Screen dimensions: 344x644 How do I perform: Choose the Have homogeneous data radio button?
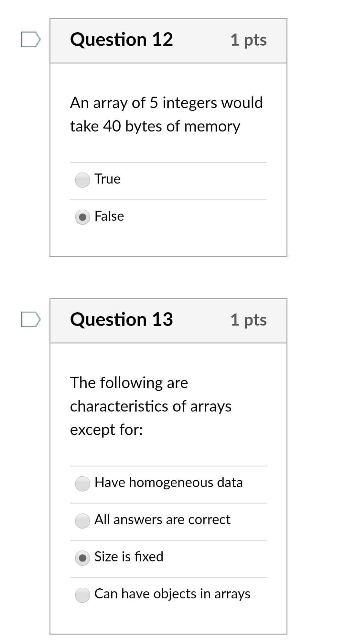82,484
